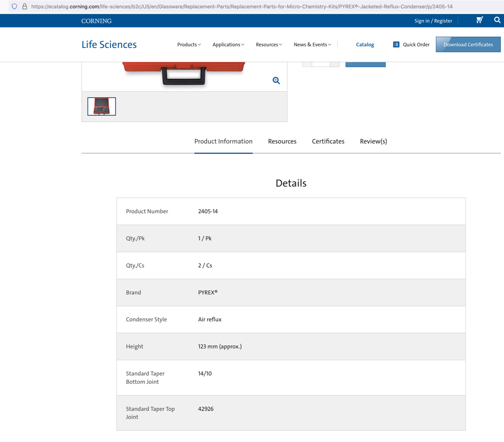Zoom product image with magnifier-plus icon
This screenshot has height=442, width=504.
[x=276, y=80]
